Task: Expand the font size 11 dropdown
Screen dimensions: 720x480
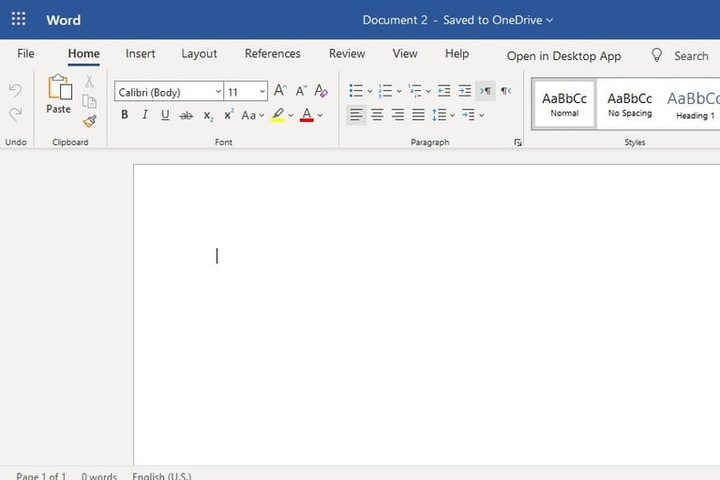Action: pyautogui.click(x=262, y=92)
